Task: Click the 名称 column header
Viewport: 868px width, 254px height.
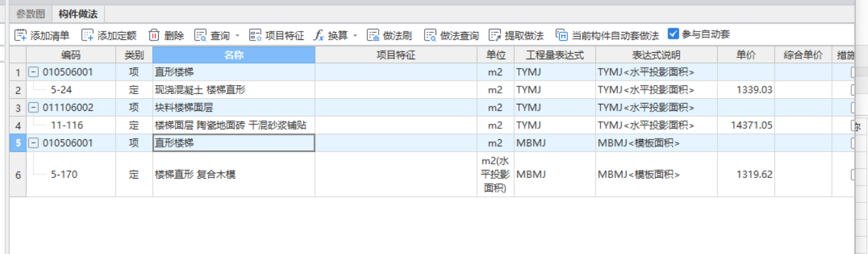Action: point(234,55)
